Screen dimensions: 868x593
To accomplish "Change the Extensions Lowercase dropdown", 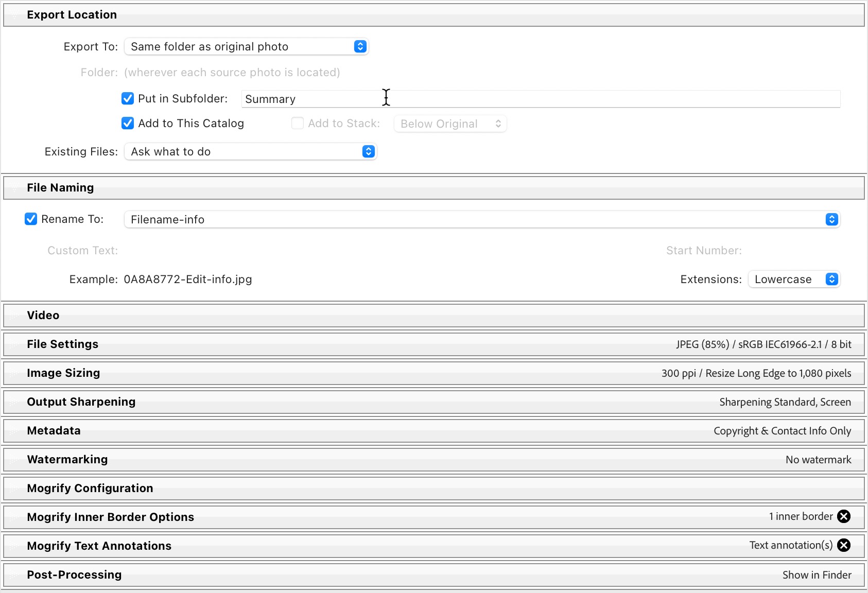I will [793, 280].
